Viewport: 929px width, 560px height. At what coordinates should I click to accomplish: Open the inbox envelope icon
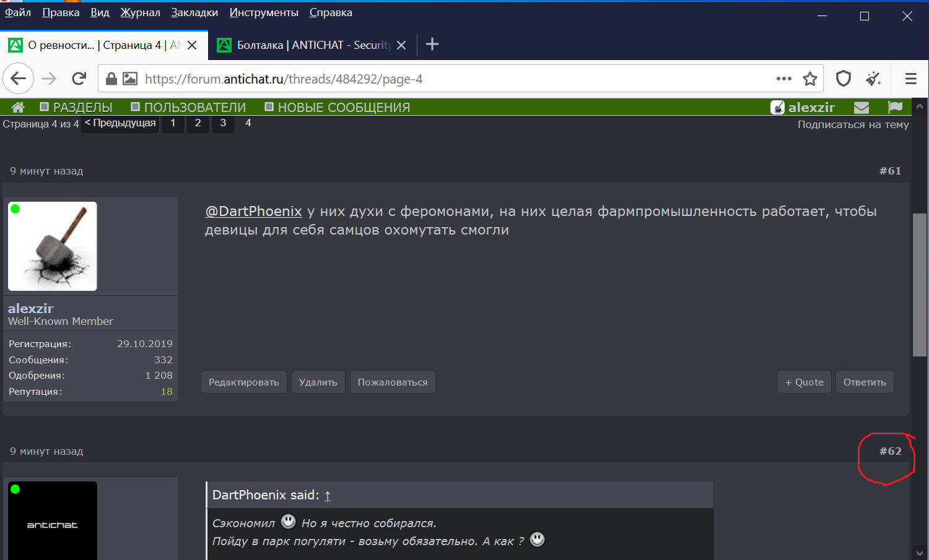pyautogui.click(x=861, y=108)
